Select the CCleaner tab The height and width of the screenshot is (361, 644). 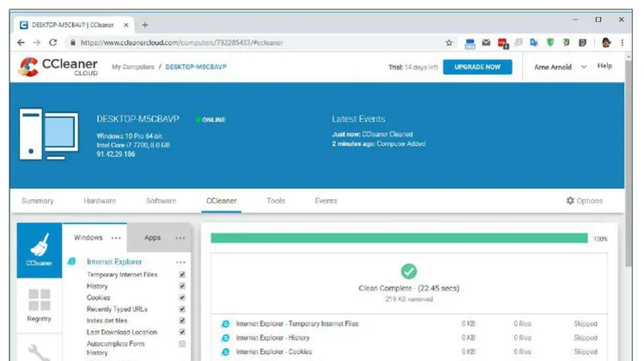[222, 201]
